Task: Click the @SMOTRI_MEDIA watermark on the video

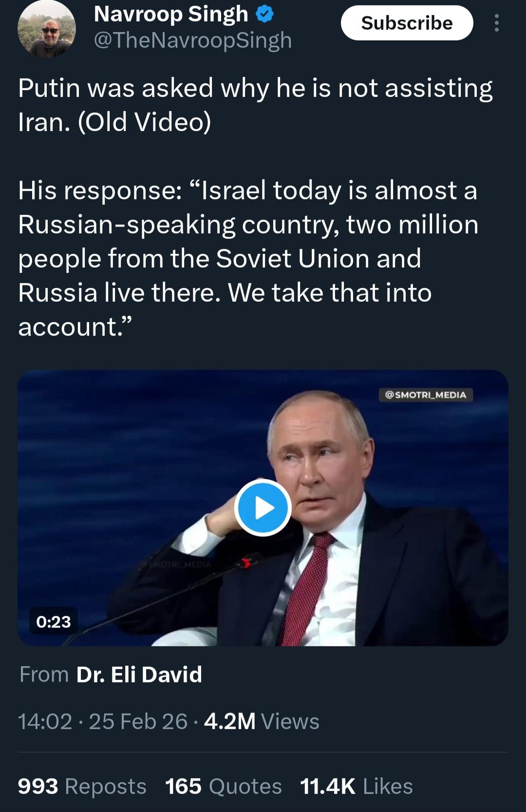Action: pyautogui.click(x=426, y=395)
